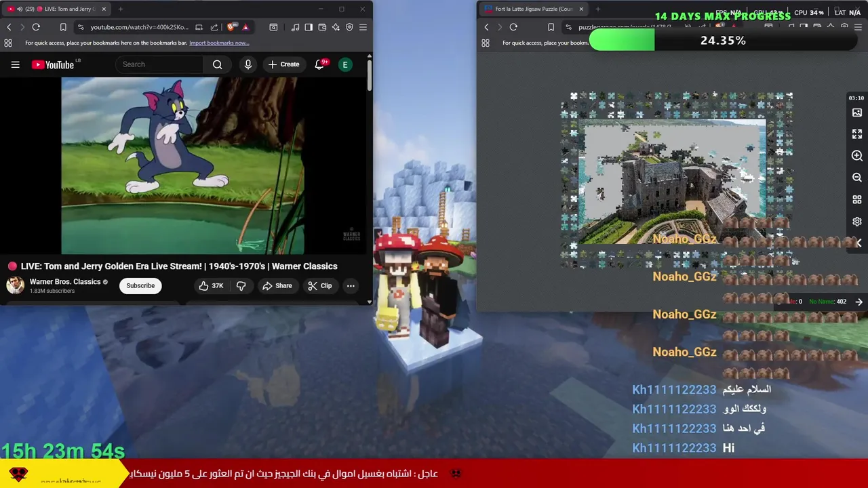Start voice search with the microphone icon
The height and width of the screenshot is (488, 868).
click(x=248, y=64)
